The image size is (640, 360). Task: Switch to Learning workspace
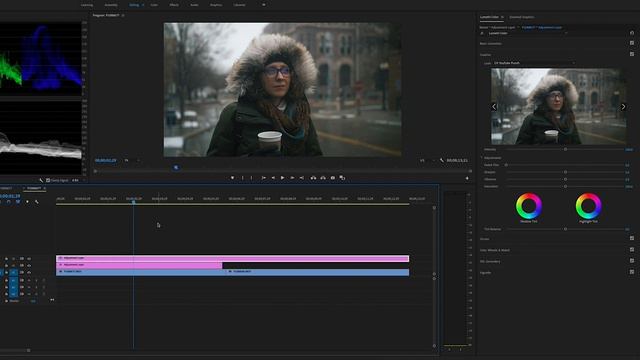click(87, 5)
